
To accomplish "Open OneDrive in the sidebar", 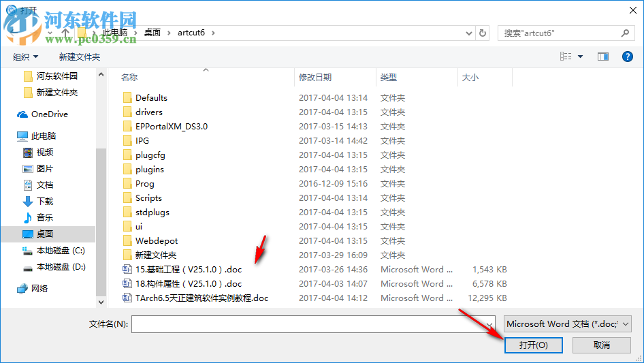I will coord(43,114).
